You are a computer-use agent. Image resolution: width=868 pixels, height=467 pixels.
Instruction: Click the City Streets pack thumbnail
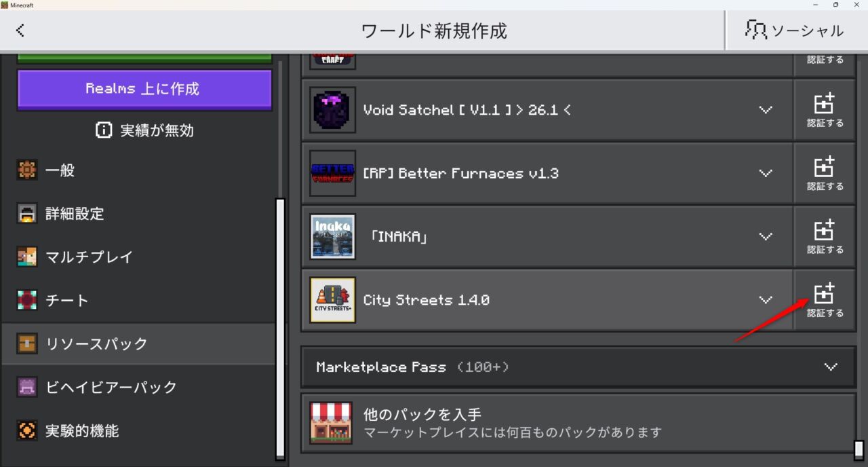click(x=333, y=299)
